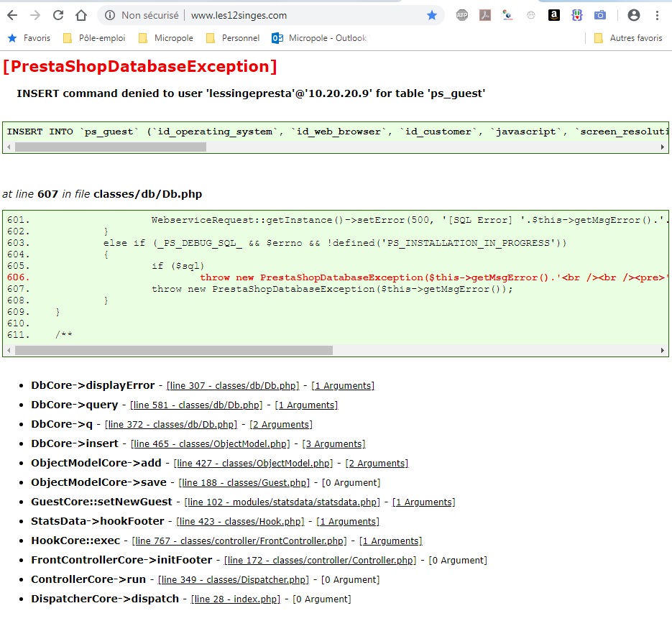This screenshot has width=672, height=621.
Task: Click the 'Non sécurisé' site info indicator
Action: click(x=142, y=15)
